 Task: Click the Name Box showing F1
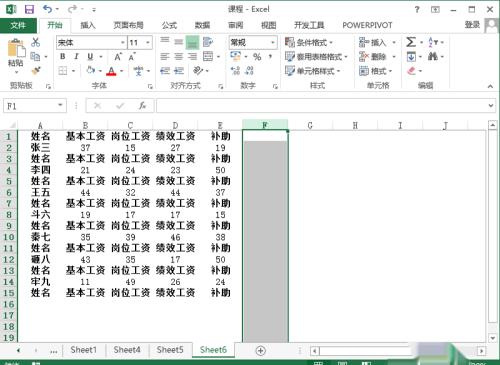click(x=35, y=106)
